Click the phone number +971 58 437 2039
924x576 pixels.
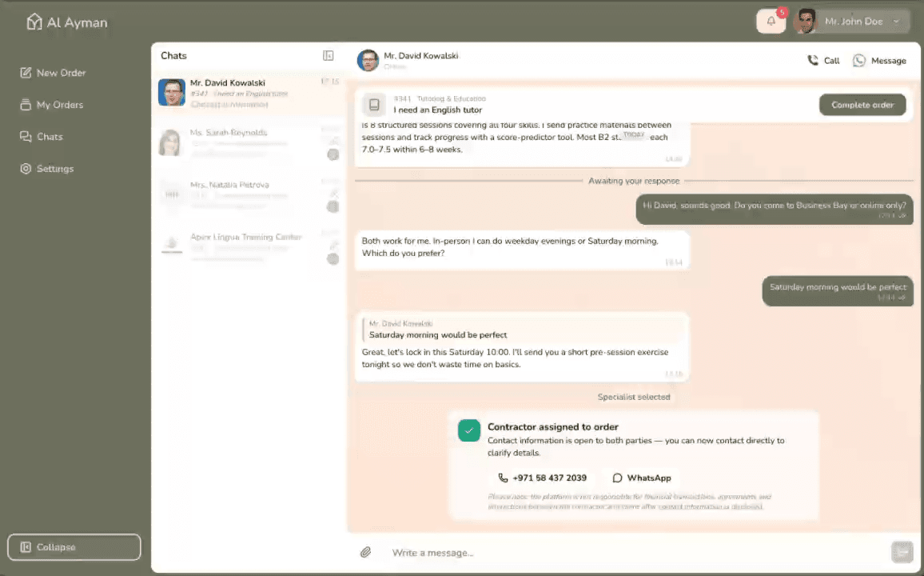pos(542,478)
